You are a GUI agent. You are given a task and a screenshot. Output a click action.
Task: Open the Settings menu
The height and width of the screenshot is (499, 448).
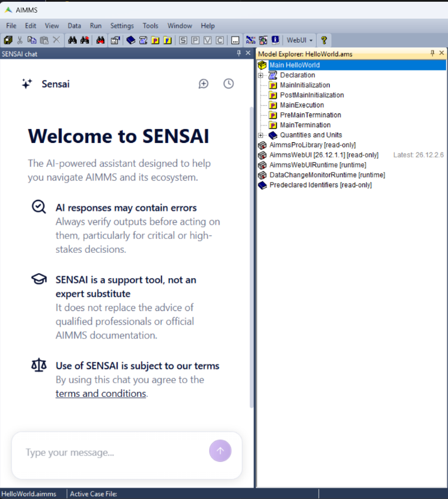[122, 26]
